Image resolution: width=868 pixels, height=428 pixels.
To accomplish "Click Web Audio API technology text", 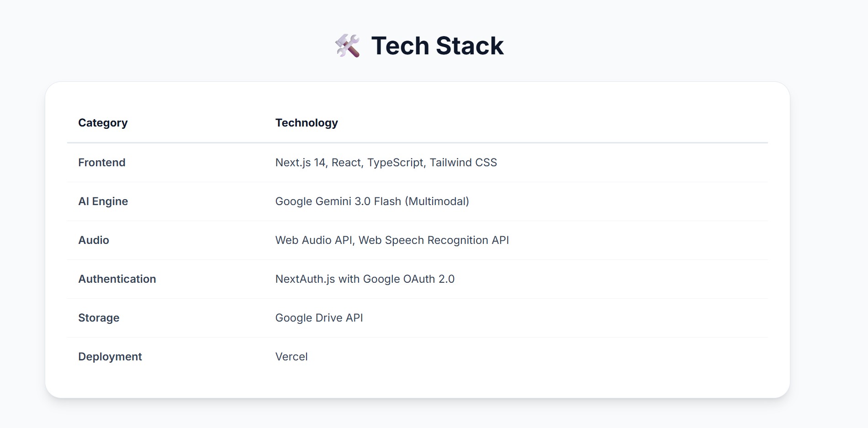I will point(315,240).
